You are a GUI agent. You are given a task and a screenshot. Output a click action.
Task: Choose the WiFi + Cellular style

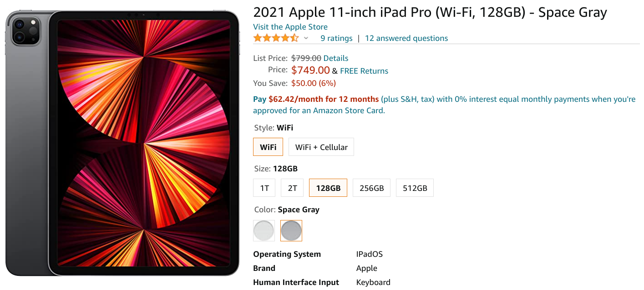pos(321,146)
